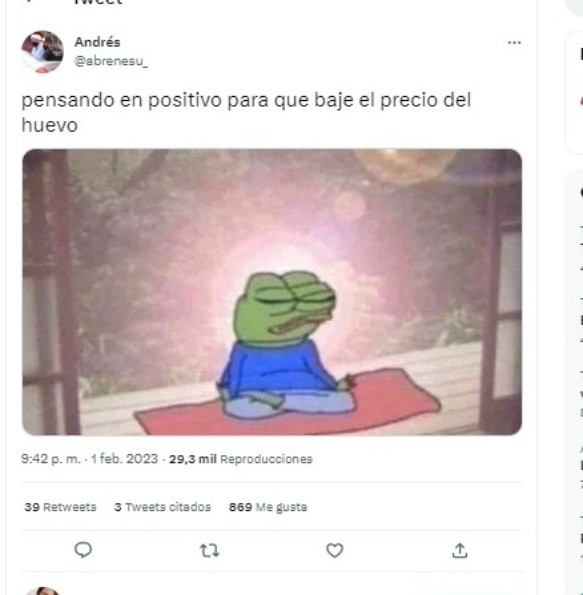583x595 pixels.
Task: Open the share upload icon
Action: pos(460,550)
